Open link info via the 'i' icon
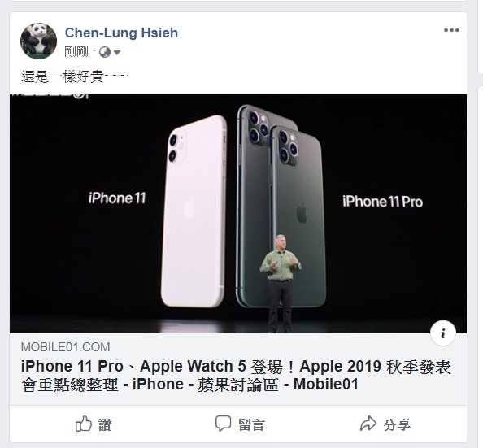Image resolution: width=483 pixels, height=448 pixels. [x=443, y=333]
